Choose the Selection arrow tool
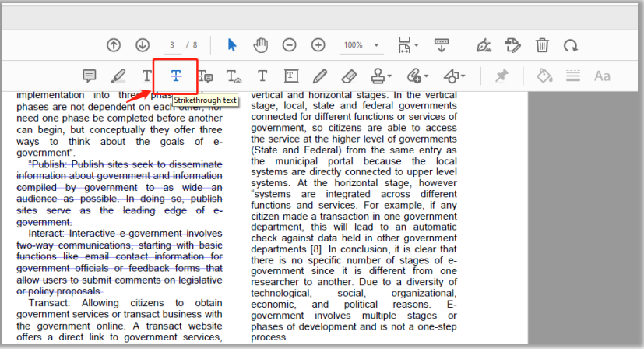 pyautogui.click(x=232, y=45)
